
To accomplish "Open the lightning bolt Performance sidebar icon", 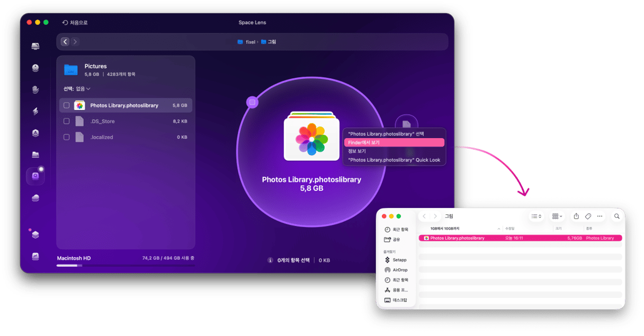I will point(35,111).
